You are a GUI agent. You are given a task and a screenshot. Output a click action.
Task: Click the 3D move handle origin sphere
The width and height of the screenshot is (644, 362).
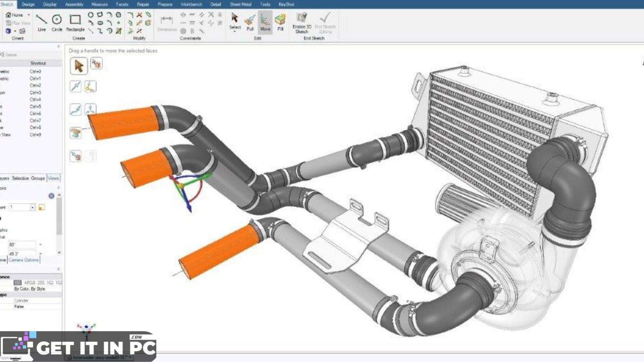coord(181,185)
